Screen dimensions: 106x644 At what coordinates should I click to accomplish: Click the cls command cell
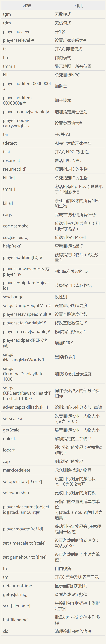pyautogui.click(x=27, y=631)
